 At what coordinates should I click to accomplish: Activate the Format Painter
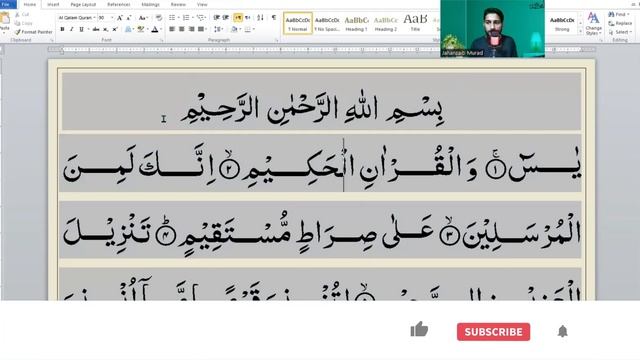tap(33, 32)
